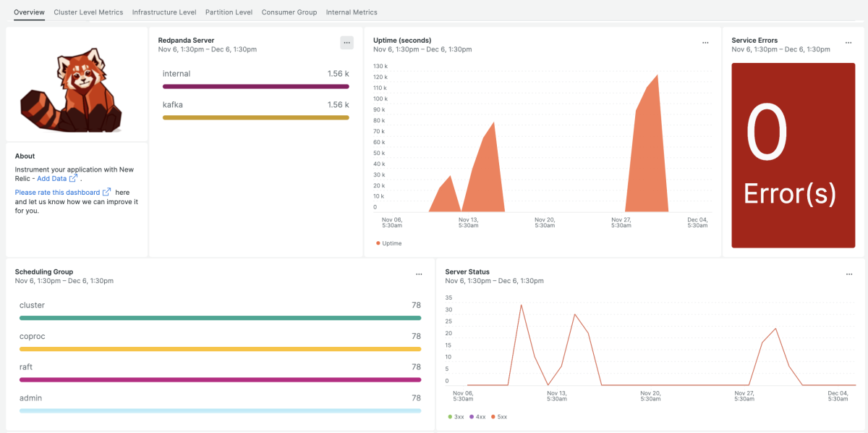Select the kafka bar in Redpanda Server panel
Image resolution: width=868 pixels, height=433 pixels.
(x=255, y=117)
